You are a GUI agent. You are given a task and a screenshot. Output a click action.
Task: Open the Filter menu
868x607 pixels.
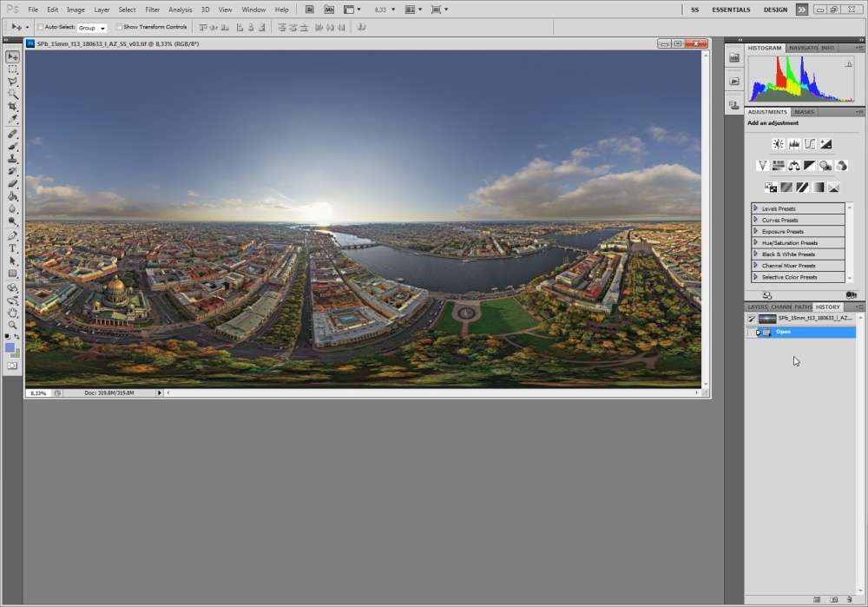(x=152, y=10)
